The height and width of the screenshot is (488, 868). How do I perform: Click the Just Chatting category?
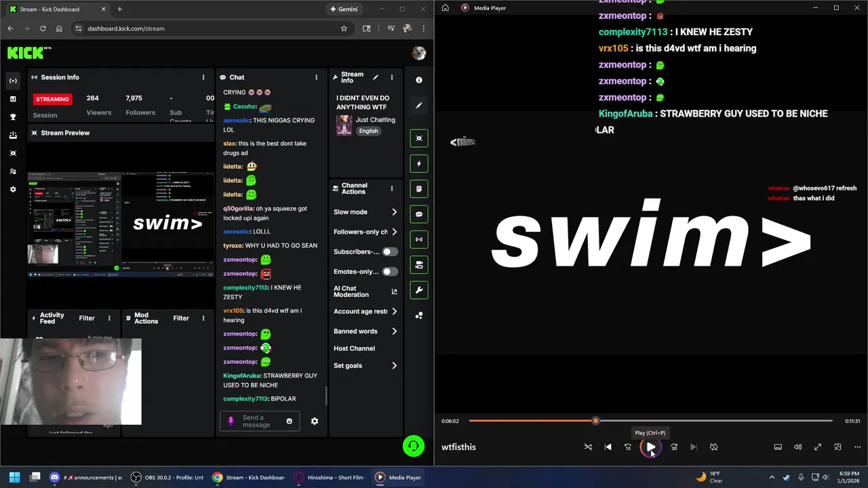(x=375, y=120)
